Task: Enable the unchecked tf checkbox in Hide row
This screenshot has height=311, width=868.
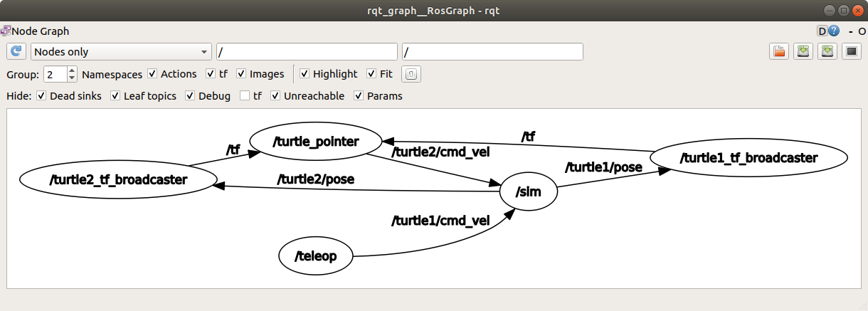Action: [x=245, y=96]
